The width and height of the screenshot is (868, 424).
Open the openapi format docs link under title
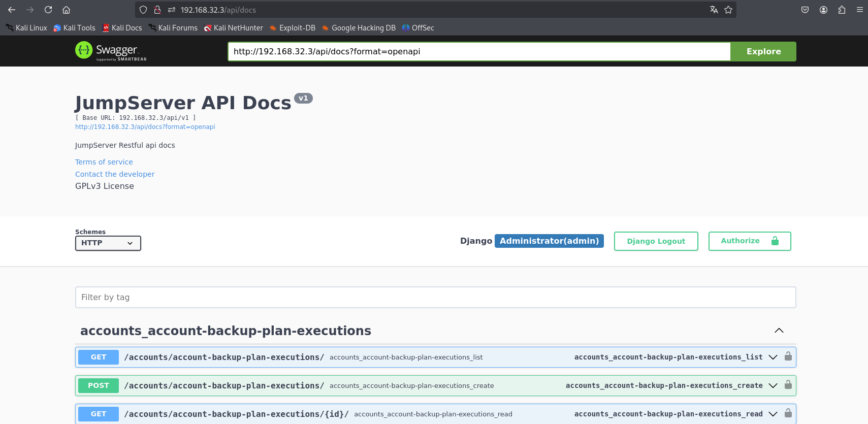[145, 127]
